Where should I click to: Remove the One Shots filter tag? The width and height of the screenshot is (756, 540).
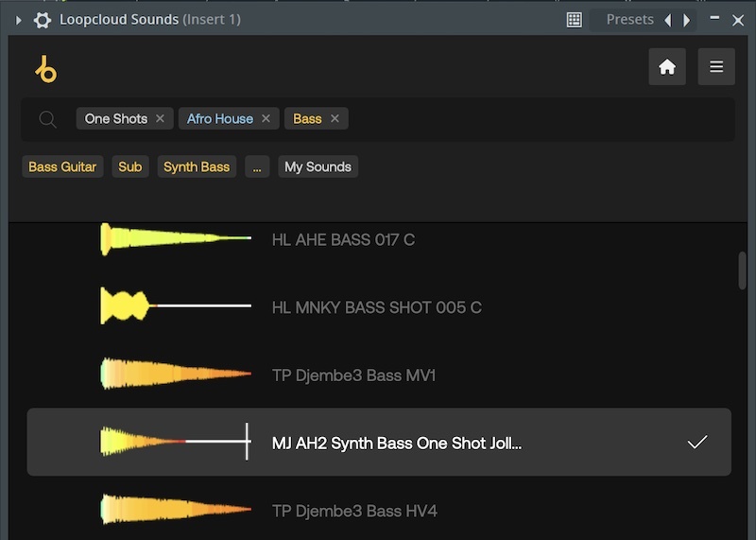pos(160,119)
